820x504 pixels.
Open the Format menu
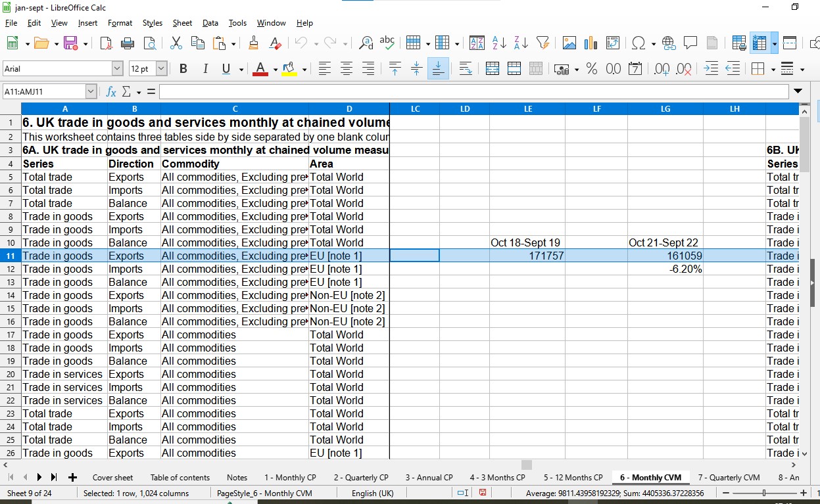coord(120,23)
